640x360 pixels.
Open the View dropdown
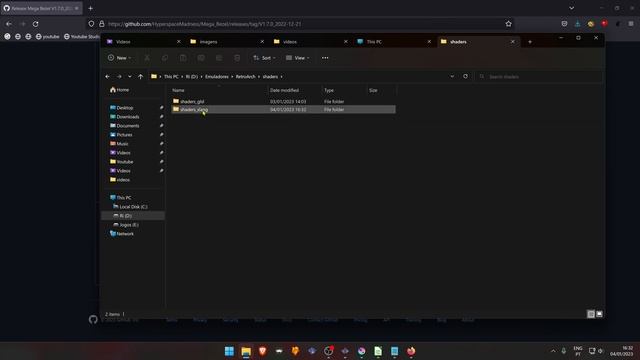click(298, 58)
